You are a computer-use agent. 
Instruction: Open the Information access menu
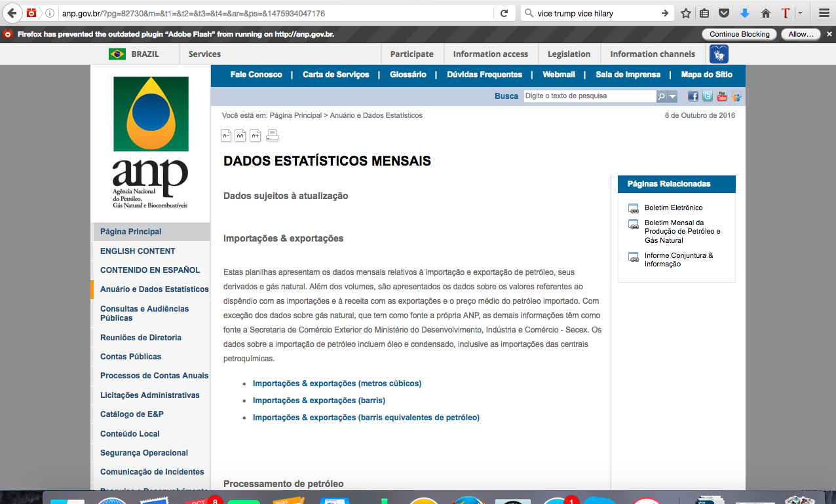coord(491,54)
